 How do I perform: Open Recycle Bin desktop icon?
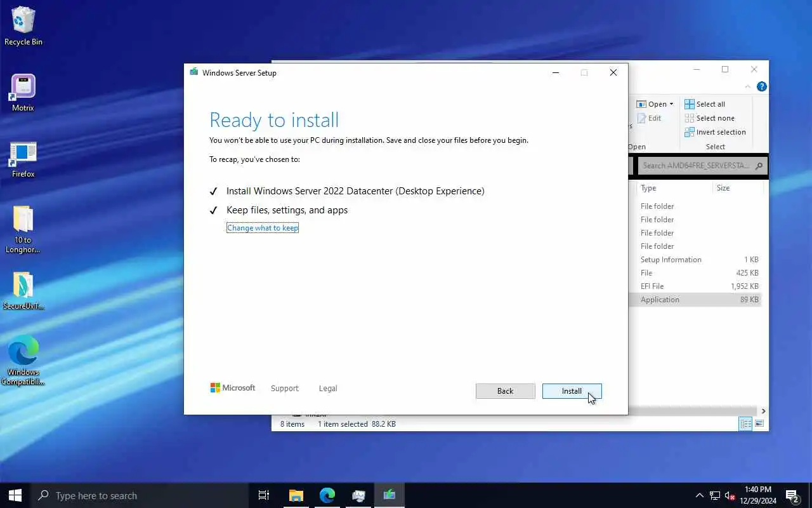tap(23, 26)
